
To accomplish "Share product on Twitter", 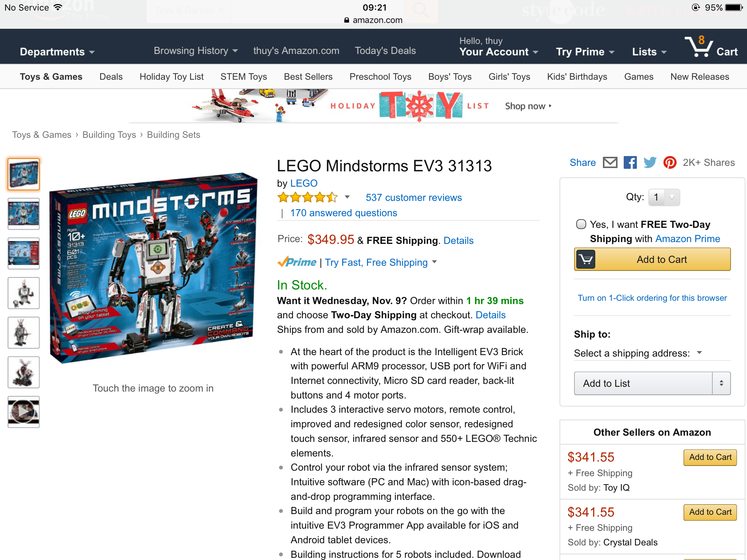I will click(x=650, y=163).
